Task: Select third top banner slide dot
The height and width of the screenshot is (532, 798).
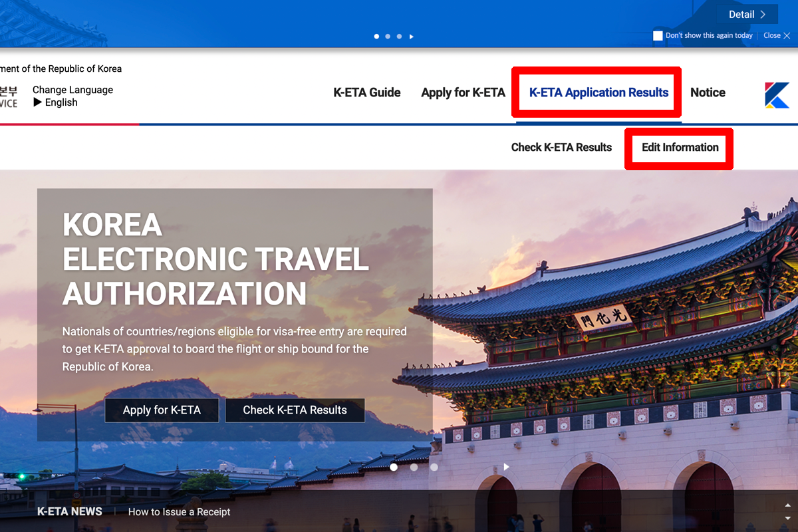Action: (x=399, y=37)
